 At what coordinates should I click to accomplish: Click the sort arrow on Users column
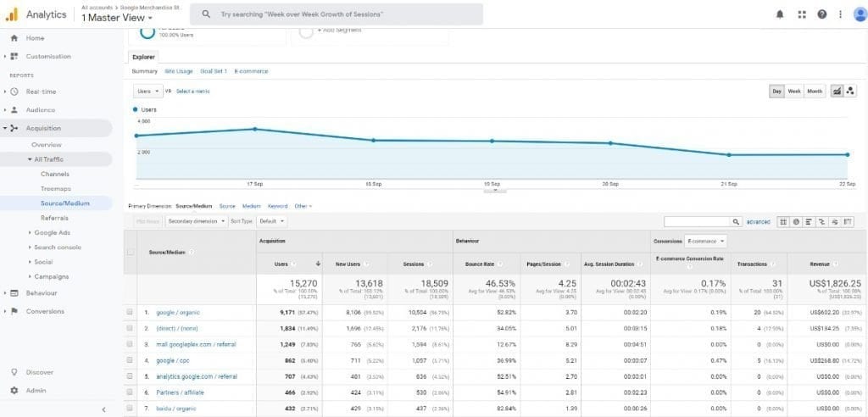pos(319,264)
